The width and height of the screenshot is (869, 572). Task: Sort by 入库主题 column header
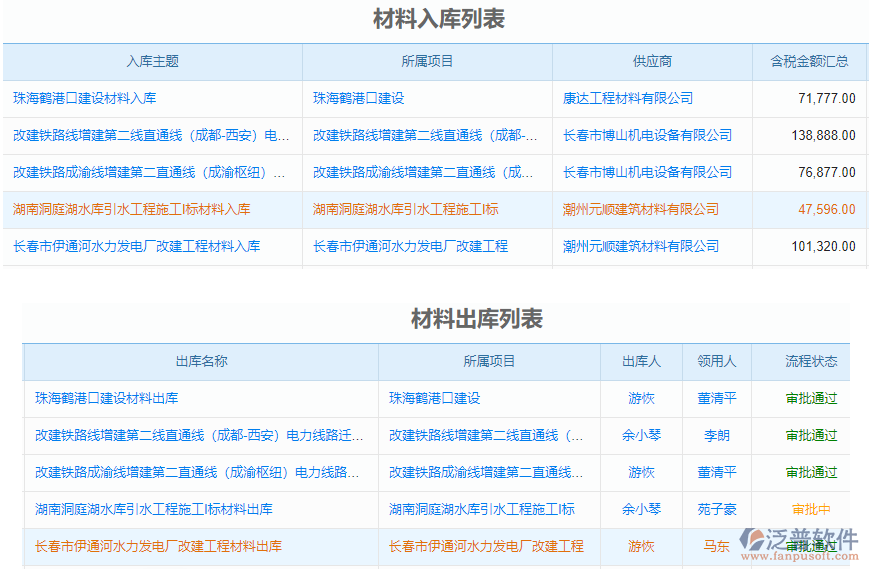tap(152, 62)
